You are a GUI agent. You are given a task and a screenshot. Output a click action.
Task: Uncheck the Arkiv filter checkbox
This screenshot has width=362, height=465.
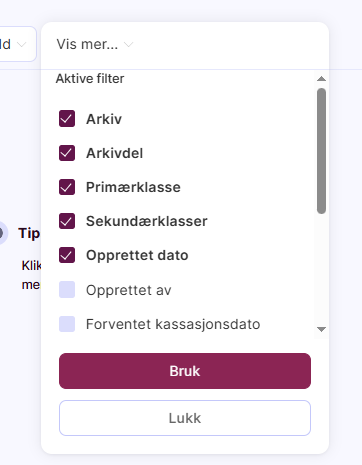pyautogui.click(x=67, y=119)
